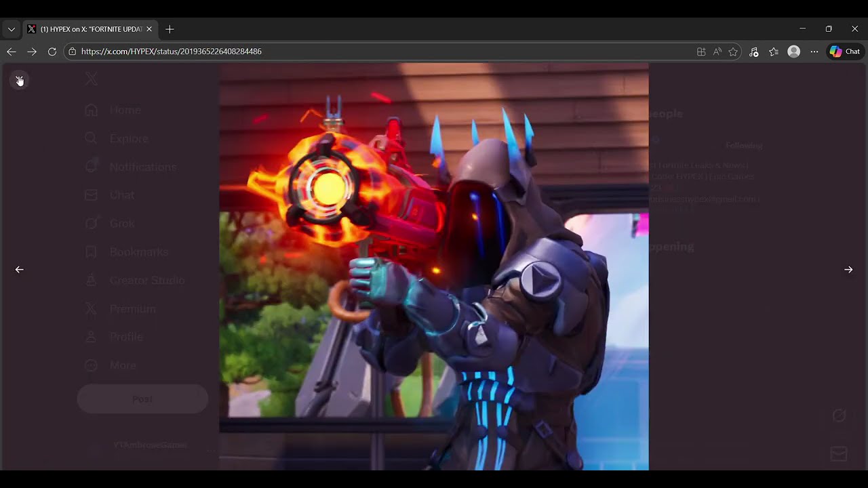
Task: Open the browser profile avatar
Action: coord(794,52)
